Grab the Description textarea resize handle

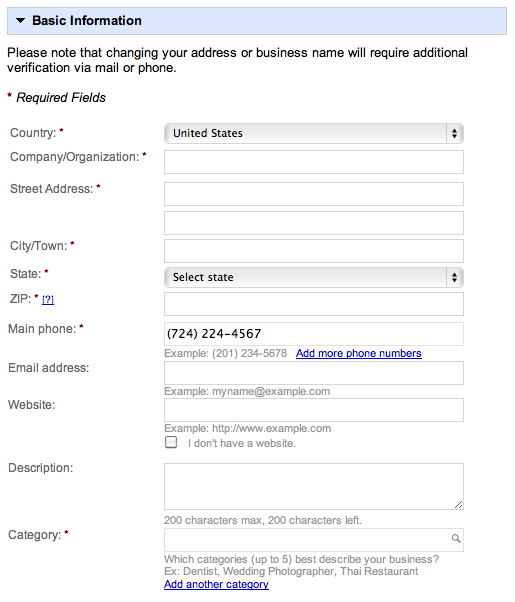tap(459, 505)
